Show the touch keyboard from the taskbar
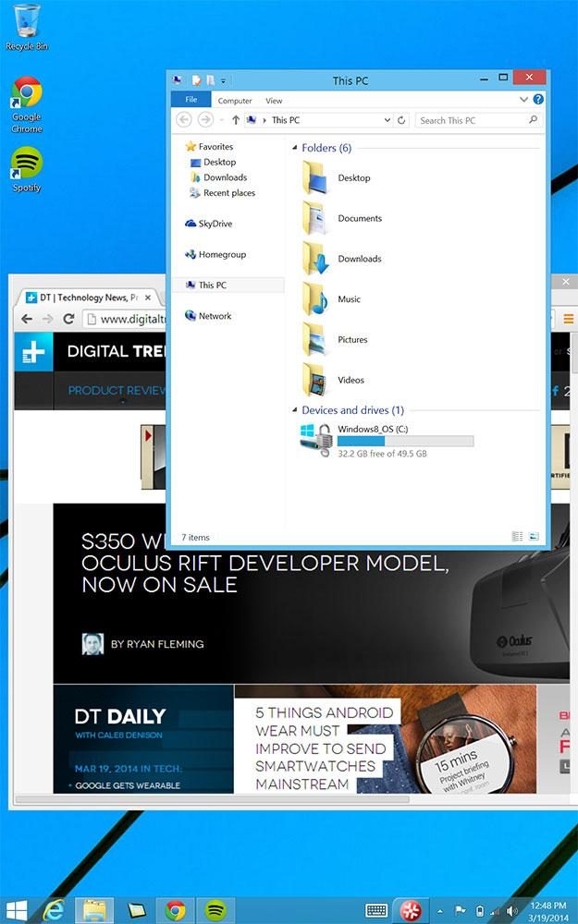This screenshot has width=578, height=924. [375, 910]
